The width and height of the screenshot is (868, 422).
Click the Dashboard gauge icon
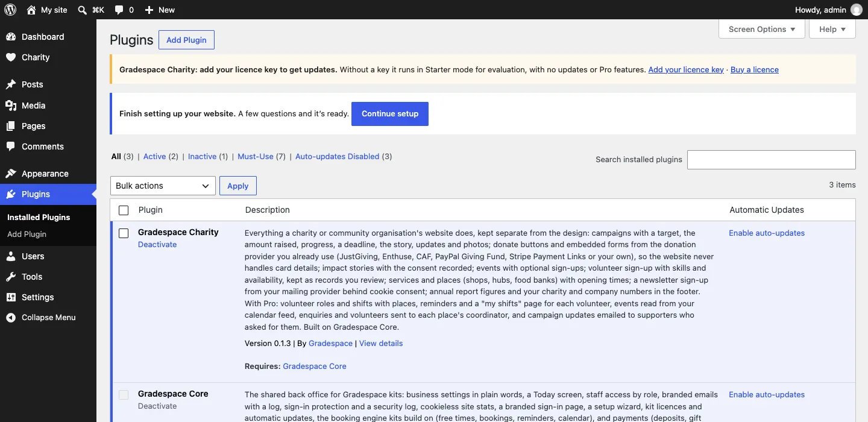click(x=11, y=37)
